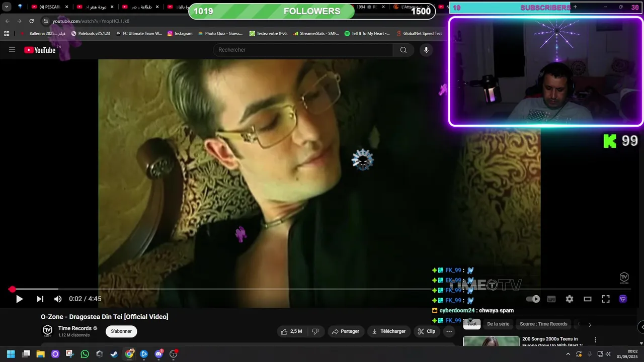
Task: Click the Télécharger button
Action: pyautogui.click(x=388, y=331)
